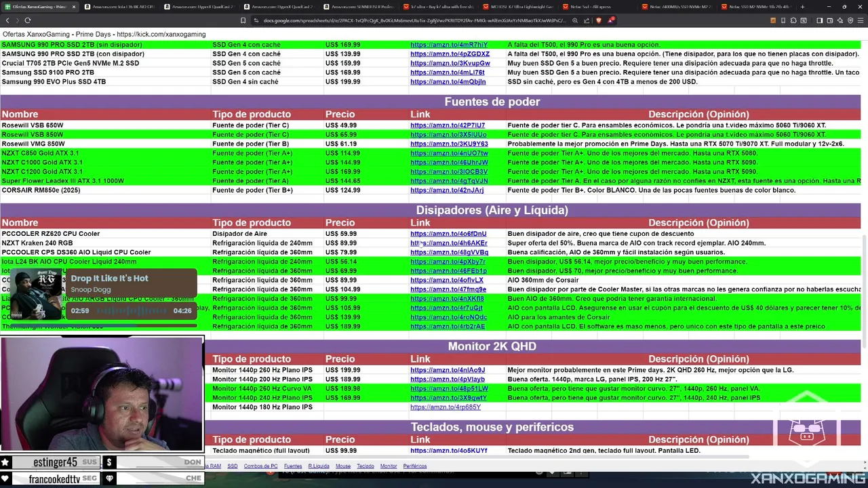The width and height of the screenshot is (868, 488).
Task: Open the Teclado magnético (full layout) link
Action: click(449, 451)
